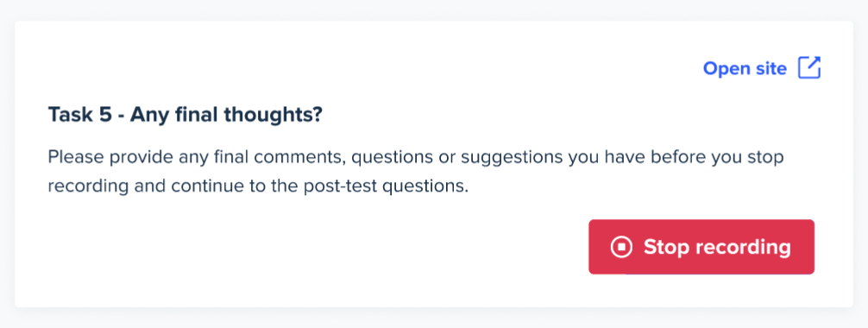Viewport: 868px width, 328px height.
Task: Click the word "Open" in the Open site link
Action: coord(726,69)
